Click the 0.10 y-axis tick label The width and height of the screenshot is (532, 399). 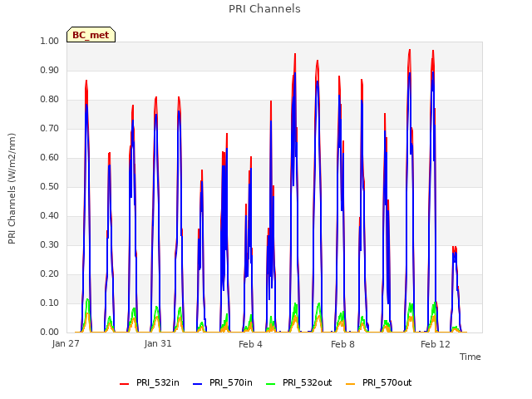[50, 303]
